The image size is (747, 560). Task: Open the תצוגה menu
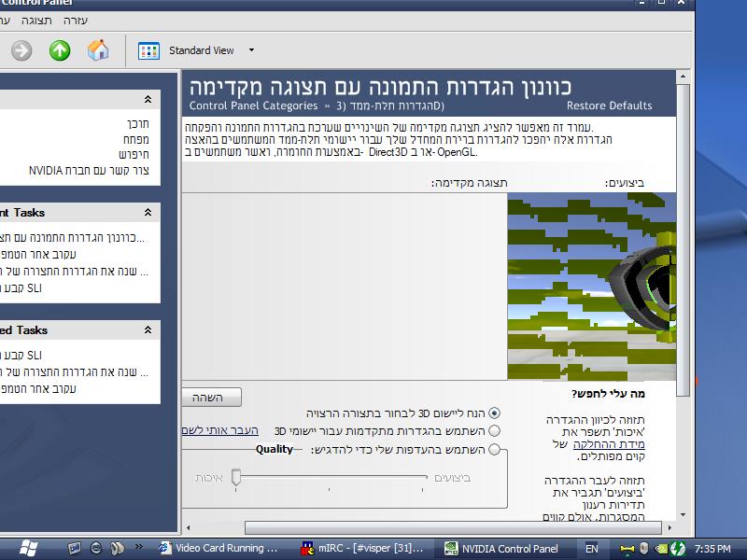36,21
